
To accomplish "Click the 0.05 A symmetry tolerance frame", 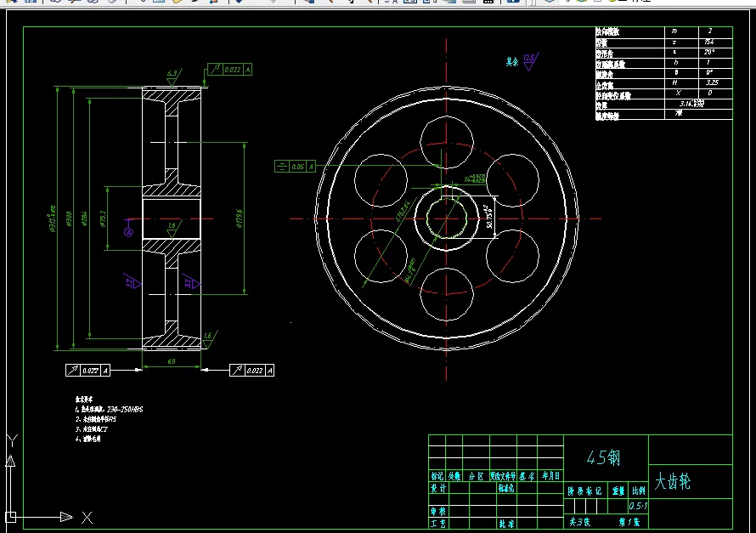I will tap(295, 167).
